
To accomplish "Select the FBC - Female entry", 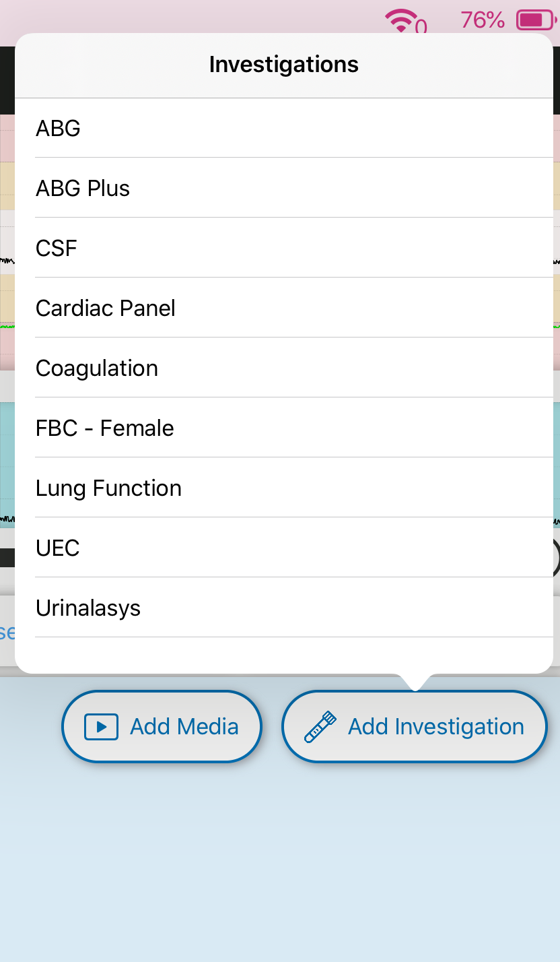I will (x=105, y=428).
